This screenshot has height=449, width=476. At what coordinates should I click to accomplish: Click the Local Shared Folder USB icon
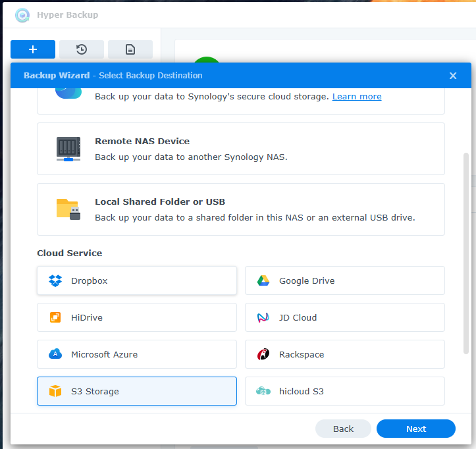[x=68, y=209]
